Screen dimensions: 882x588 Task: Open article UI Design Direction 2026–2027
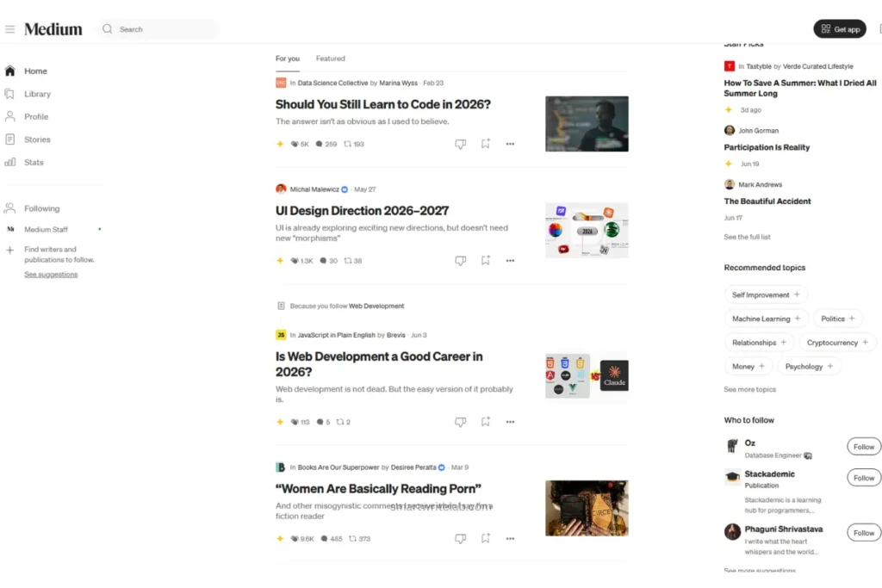(x=363, y=210)
